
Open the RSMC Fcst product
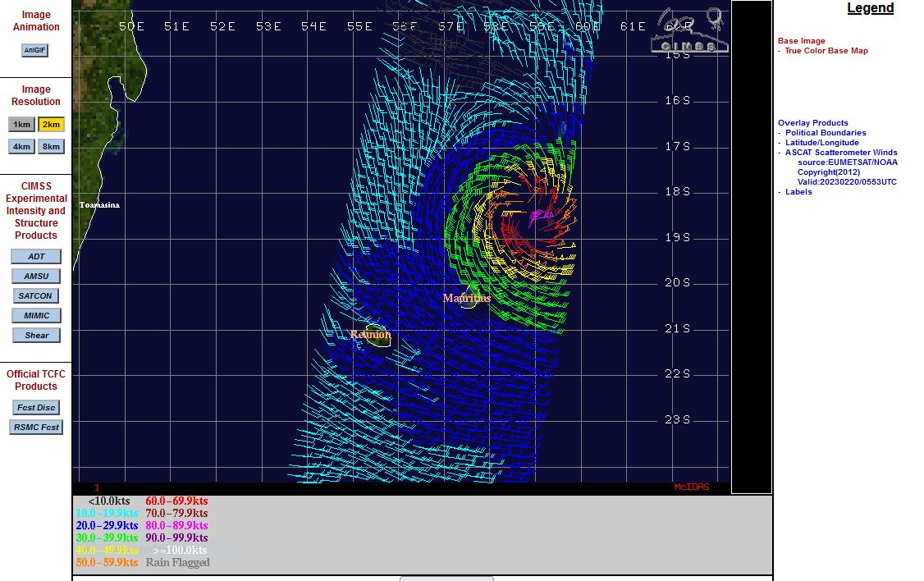[x=36, y=428]
